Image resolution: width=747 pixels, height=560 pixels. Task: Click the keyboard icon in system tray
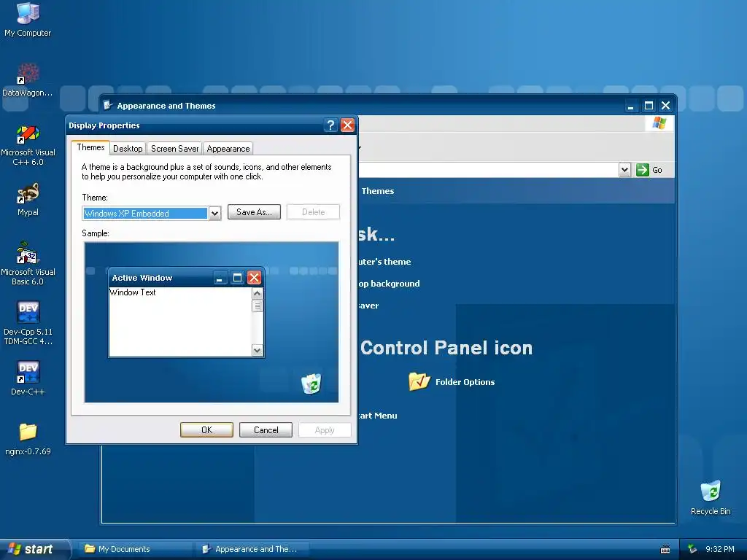(x=665, y=550)
